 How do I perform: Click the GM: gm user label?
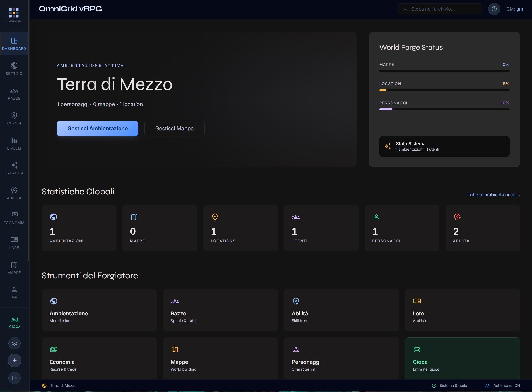click(x=515, y=9)
